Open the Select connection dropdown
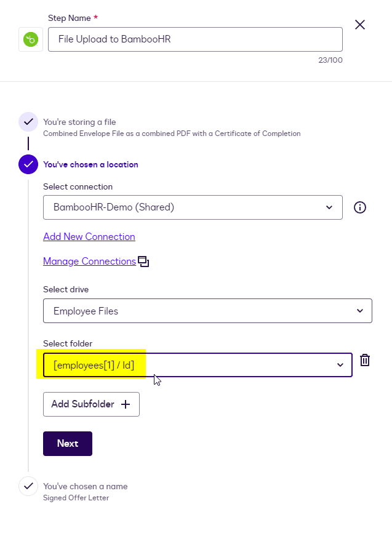 (x=193, y=207)
